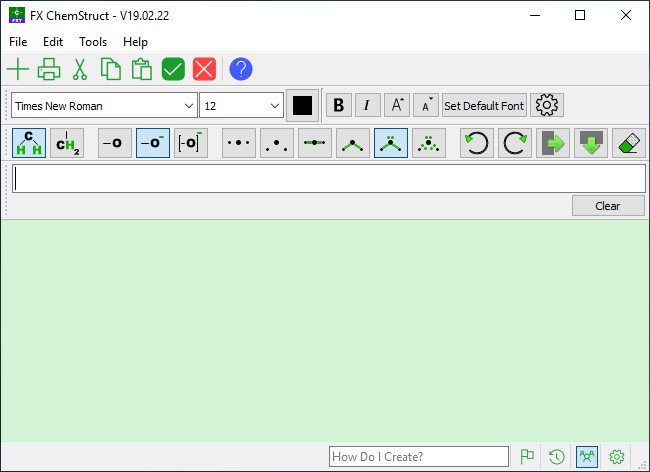Image resolution: width=650 pixels, height=472 pixels.
Task: Copy using the two-pages icon
Action: (x=111, y=69)
